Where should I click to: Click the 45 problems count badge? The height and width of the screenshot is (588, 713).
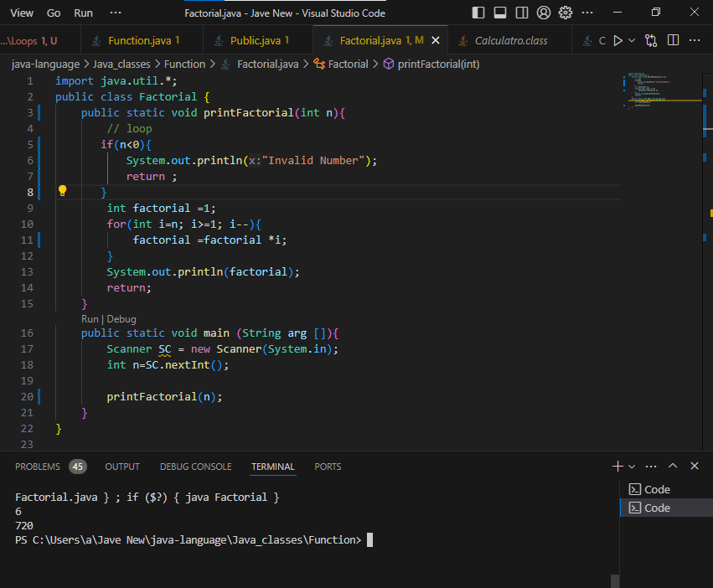[x=78, y=467]
